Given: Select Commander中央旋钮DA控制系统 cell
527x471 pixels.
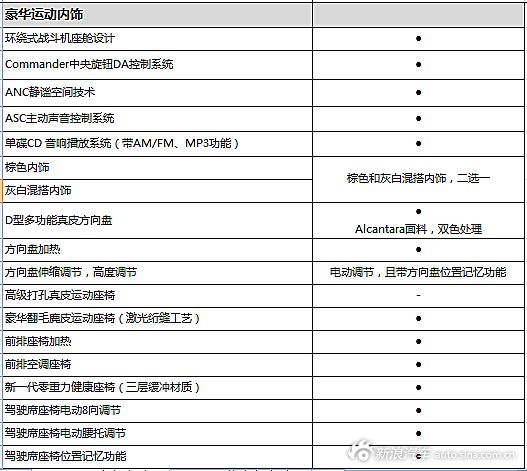Looking at the screenshot, I should tap(157, 65).
